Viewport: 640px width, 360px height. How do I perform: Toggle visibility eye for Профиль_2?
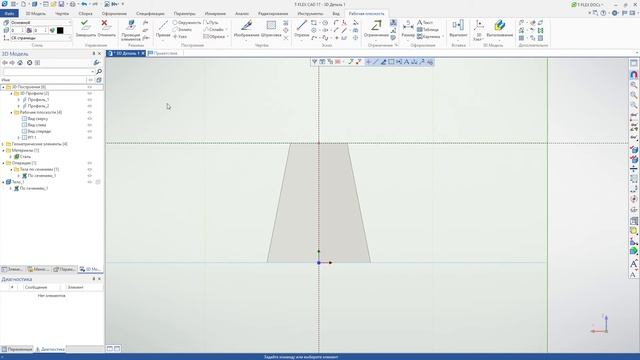89,106
